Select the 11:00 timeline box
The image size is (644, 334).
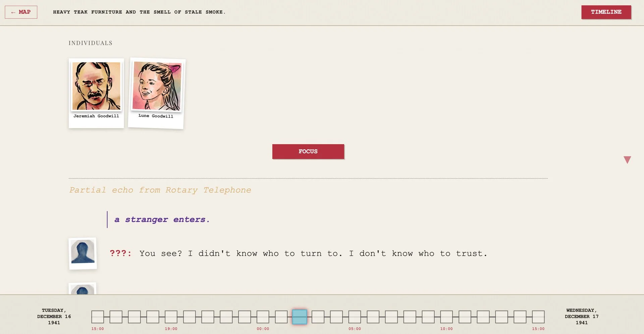click(x=465, y=317)
